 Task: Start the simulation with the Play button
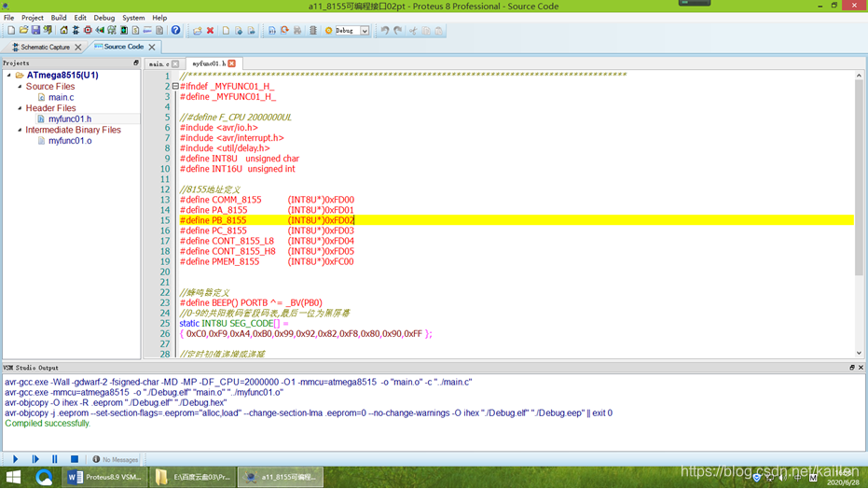(16, 459)
